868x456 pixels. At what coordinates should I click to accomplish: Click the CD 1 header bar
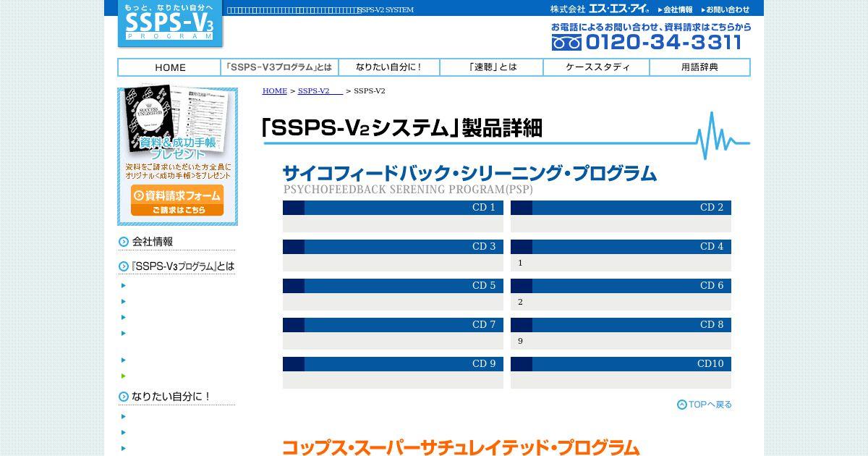[393, 208]
